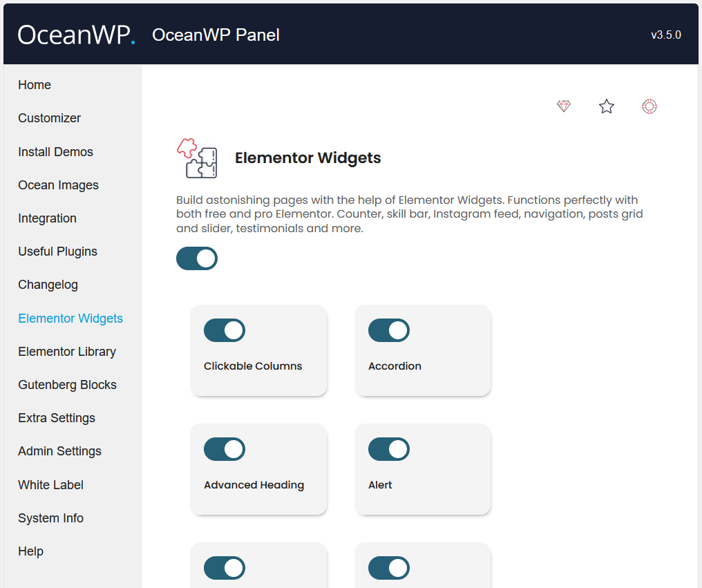Open Install Demos page
Screen dimensions: 702x588
click(x=55, y=152)
